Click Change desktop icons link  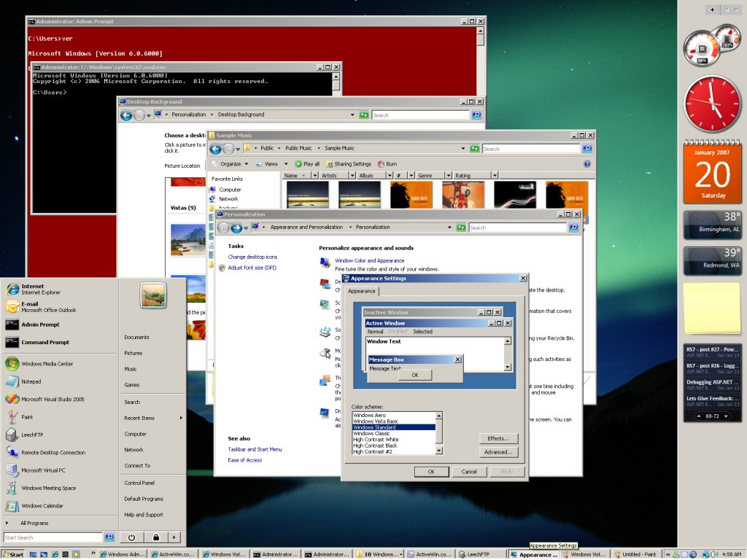pyautogui.click(x=252, y=257)
